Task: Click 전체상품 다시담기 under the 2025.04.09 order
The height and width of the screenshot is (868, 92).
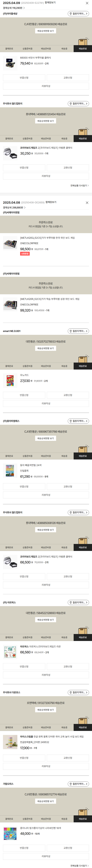Action: [79, 186]
